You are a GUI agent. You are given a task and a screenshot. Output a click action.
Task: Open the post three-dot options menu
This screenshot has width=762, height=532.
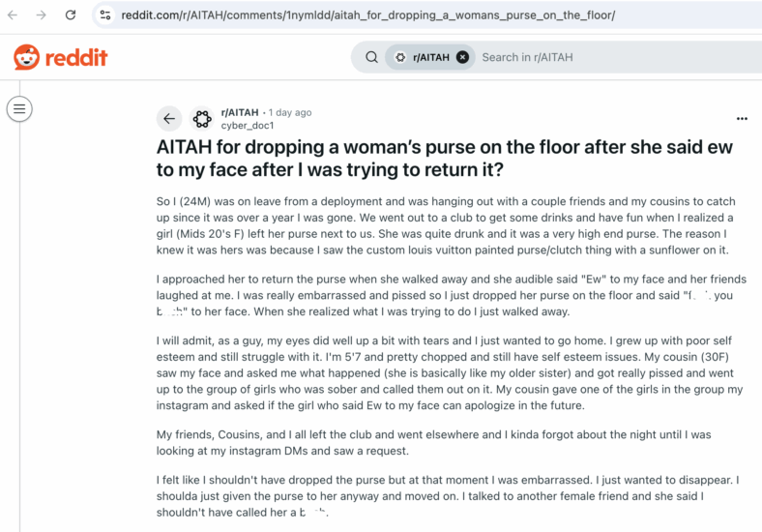(x=742, y=118)
